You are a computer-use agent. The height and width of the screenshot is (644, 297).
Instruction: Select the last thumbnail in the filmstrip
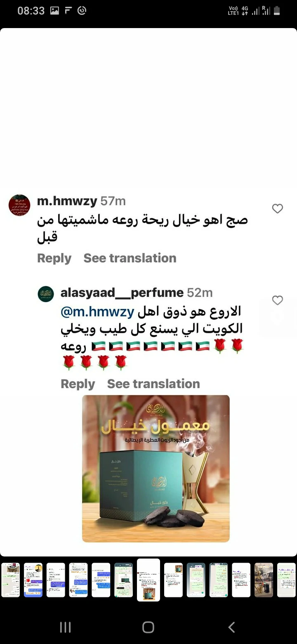[286, 580]
